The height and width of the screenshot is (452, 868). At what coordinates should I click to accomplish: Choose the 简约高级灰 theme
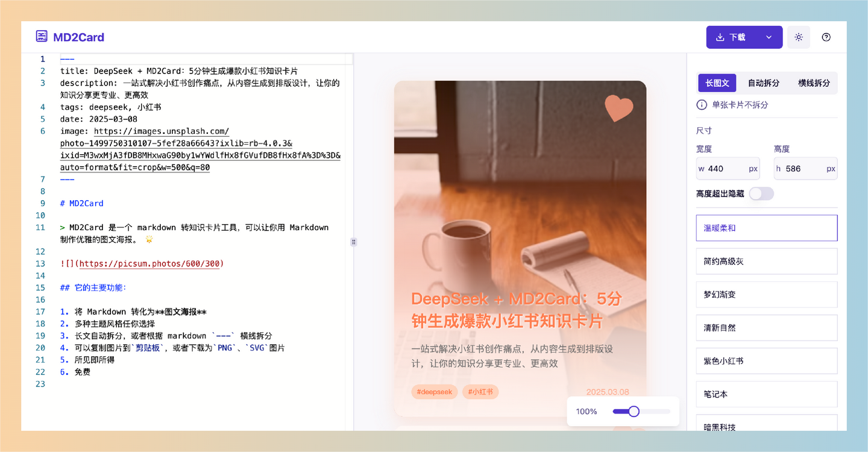coord(767,262)
